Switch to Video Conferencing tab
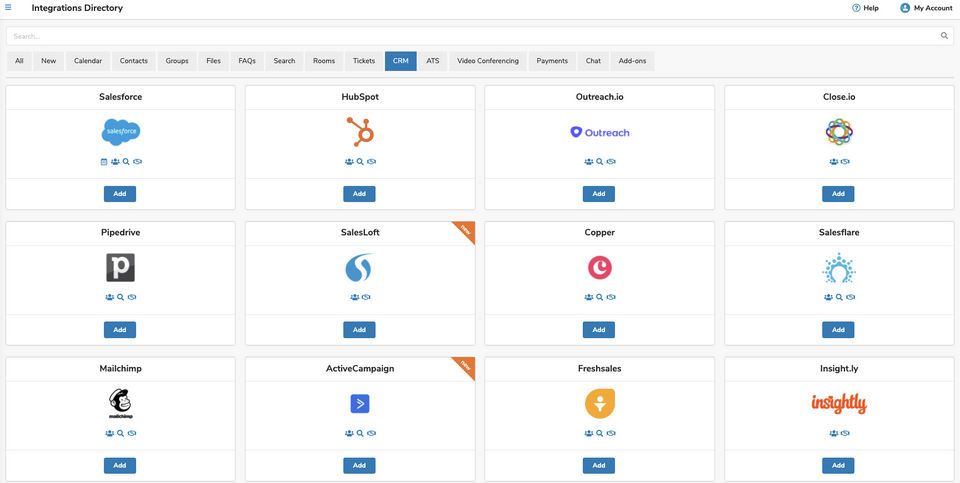960x483 pixels. pos(488,61)
